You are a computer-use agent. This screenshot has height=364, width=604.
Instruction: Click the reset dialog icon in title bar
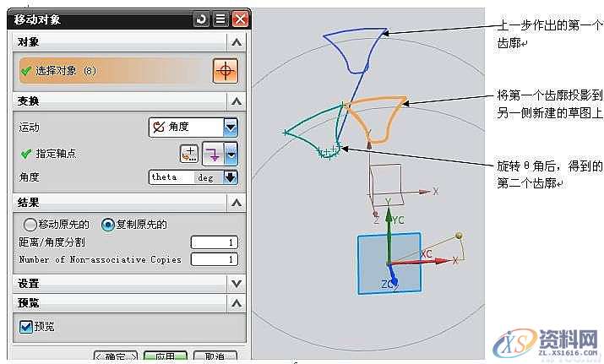point(201,19)
